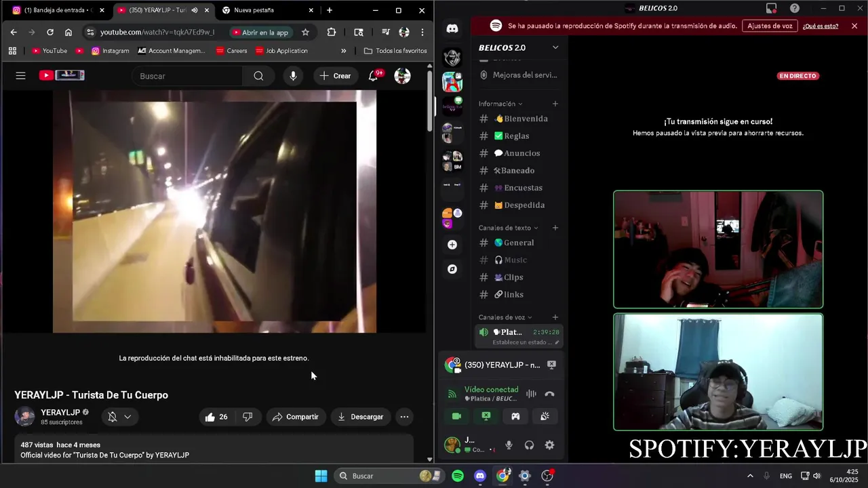This screenshot has width=868, height=488.
Task: Toggle Discord camera on or off
Action: [456, 416]
